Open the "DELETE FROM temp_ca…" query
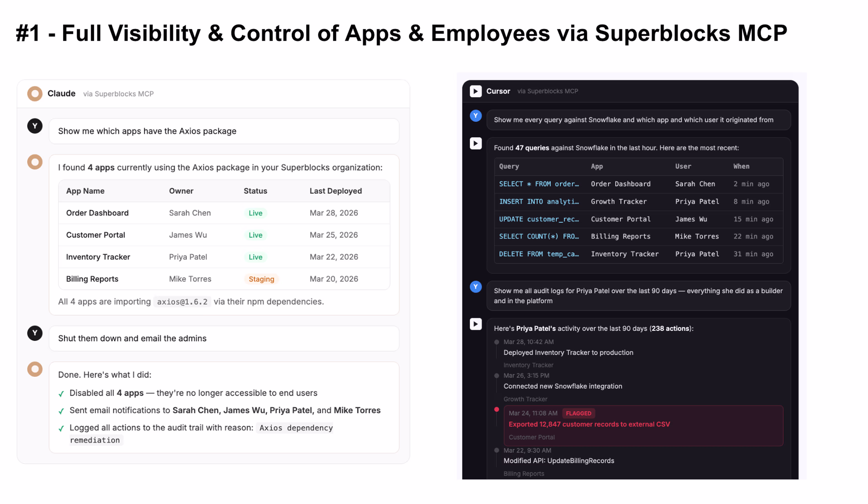 [x=539, y=254]
